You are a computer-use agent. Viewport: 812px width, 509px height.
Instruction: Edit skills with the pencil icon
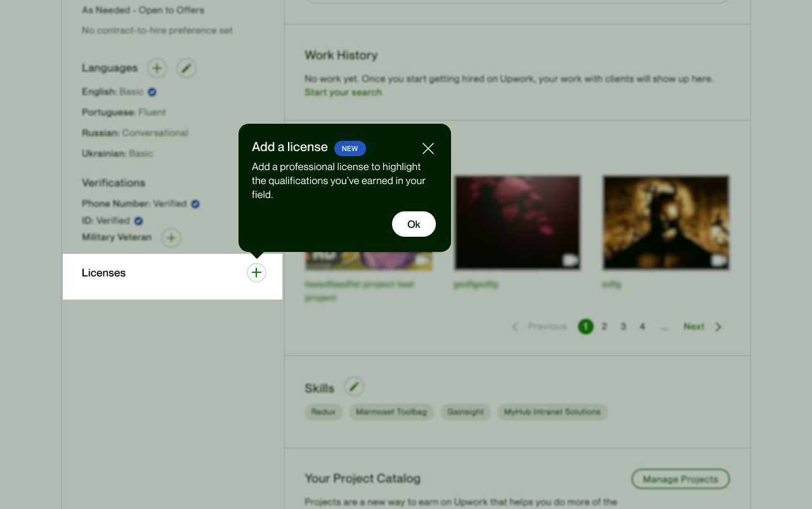354,387
